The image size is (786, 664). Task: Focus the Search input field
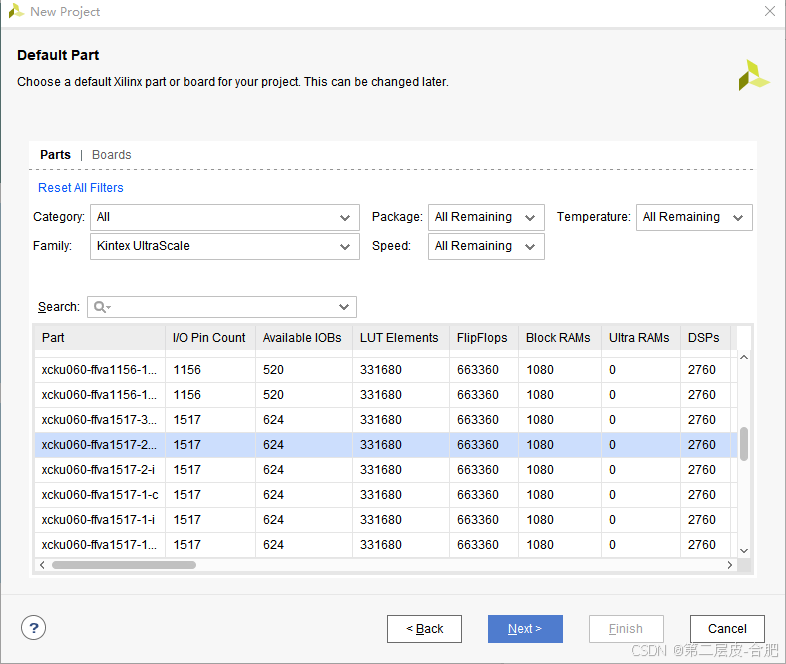tap(222, 307)
